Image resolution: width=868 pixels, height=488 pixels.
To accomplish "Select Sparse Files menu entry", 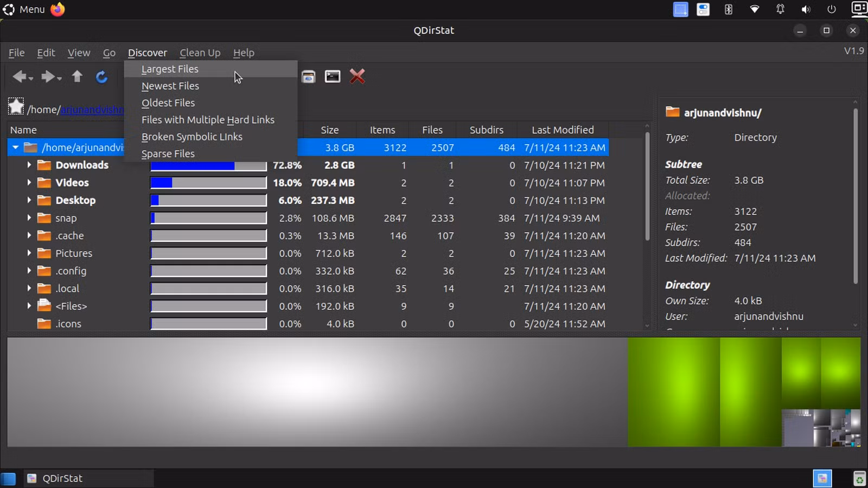I will tap(210, 153).
